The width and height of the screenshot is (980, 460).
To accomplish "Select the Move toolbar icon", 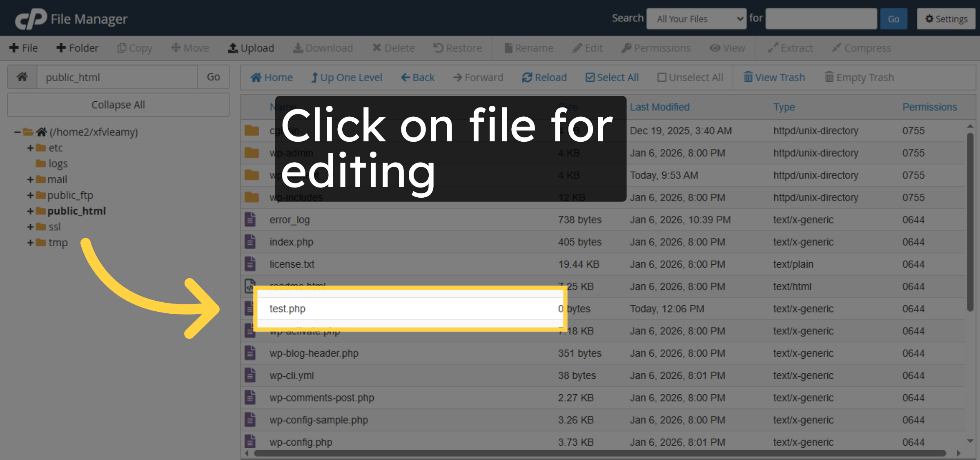I will pyautogui.click(x=189, y=48).
